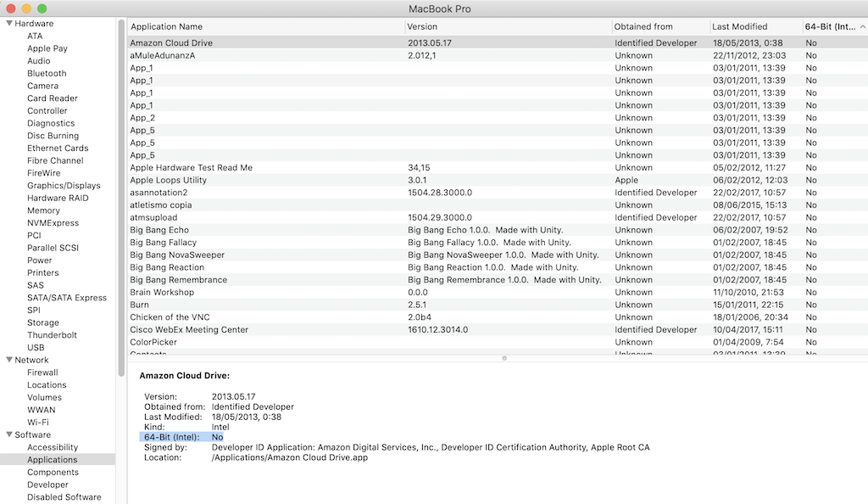Select Ethernet Cards item
Viewport: 868px width, 504px height.
pyautogui.click(x=58, y=148)
